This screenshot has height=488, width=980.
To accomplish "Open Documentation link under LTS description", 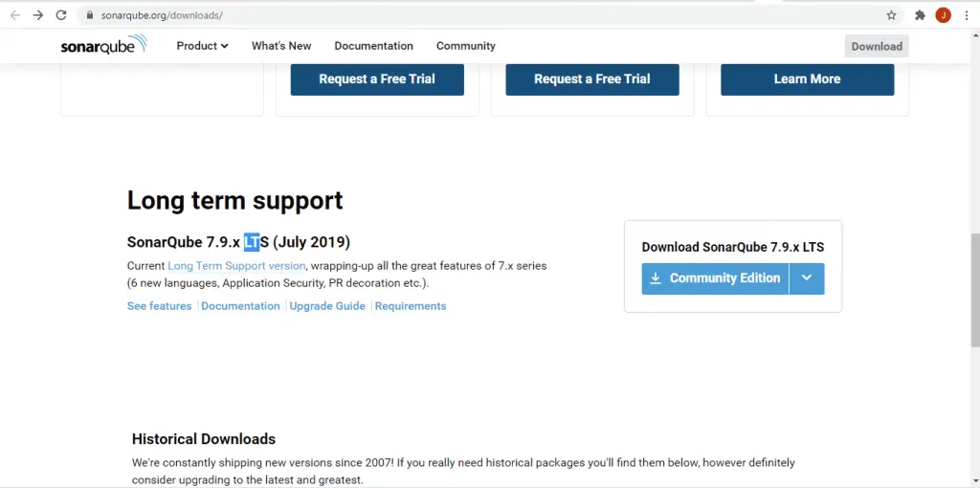I will click(240, 306).
